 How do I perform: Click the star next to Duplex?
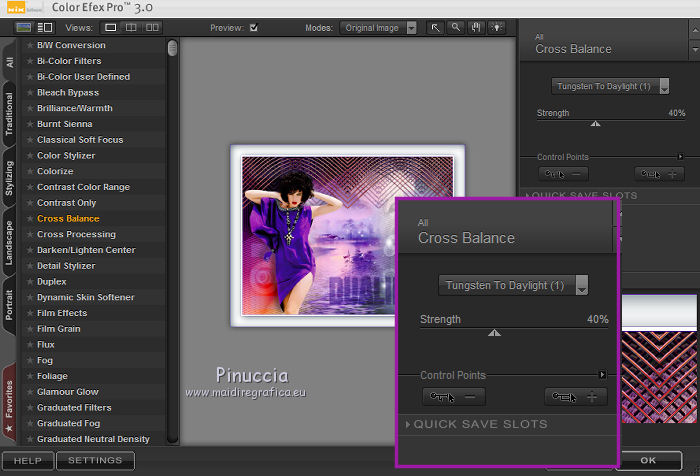point(29,281)
